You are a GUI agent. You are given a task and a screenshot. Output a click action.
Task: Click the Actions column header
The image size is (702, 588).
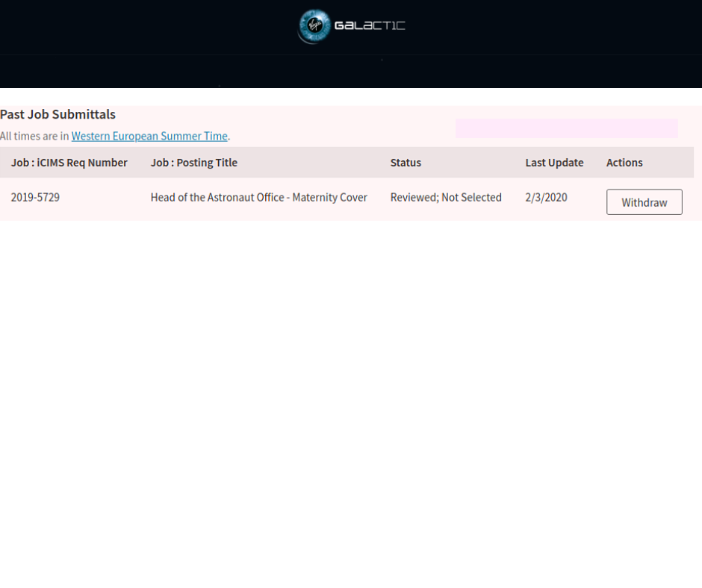click(x=624, y=163)
